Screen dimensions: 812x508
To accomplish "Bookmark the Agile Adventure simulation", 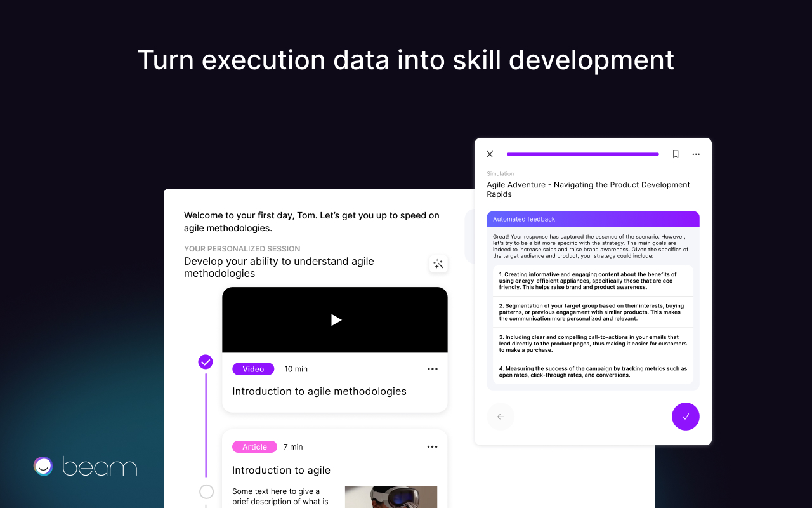I will pyautogui.click(x=676, y=154).
